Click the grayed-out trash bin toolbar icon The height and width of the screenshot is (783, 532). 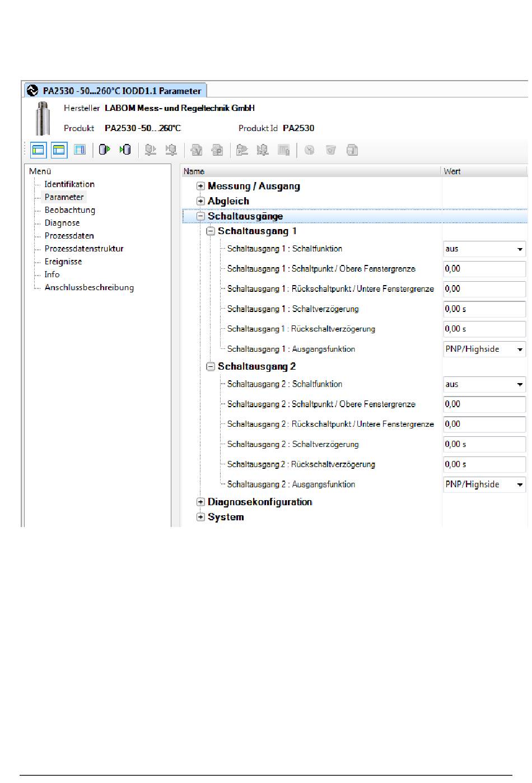[331, 150]
